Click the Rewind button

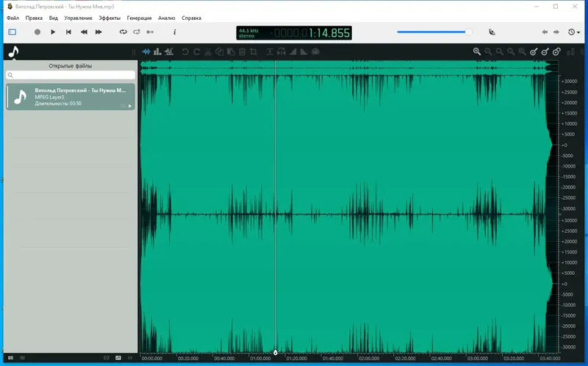click(x=84, y=32)
